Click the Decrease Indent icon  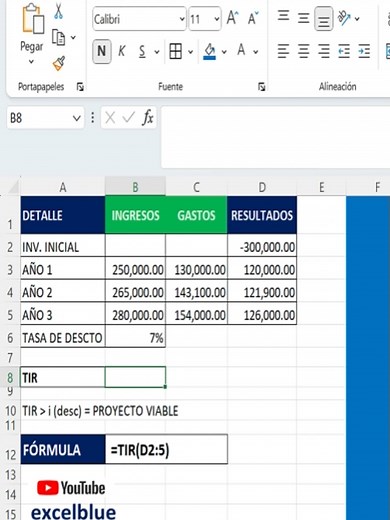(344, 51)
